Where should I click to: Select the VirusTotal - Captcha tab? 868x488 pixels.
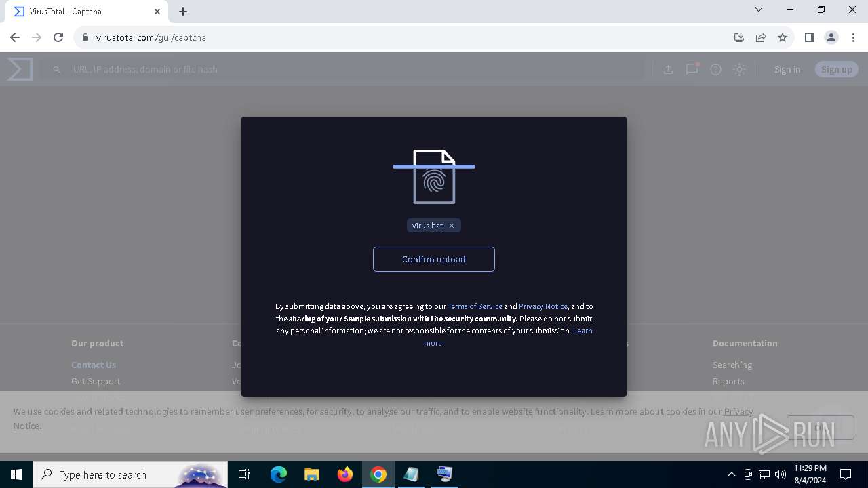coord(87,12)
